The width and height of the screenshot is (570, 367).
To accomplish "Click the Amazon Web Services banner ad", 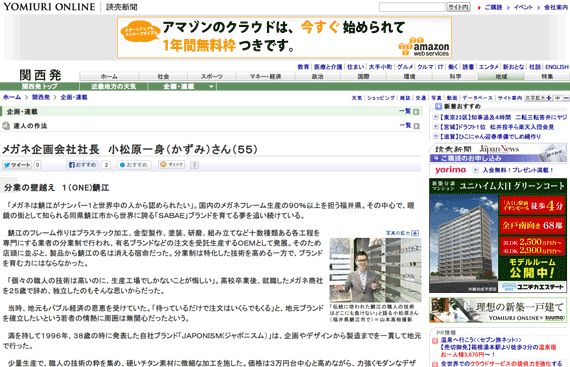I will [284, 37].
